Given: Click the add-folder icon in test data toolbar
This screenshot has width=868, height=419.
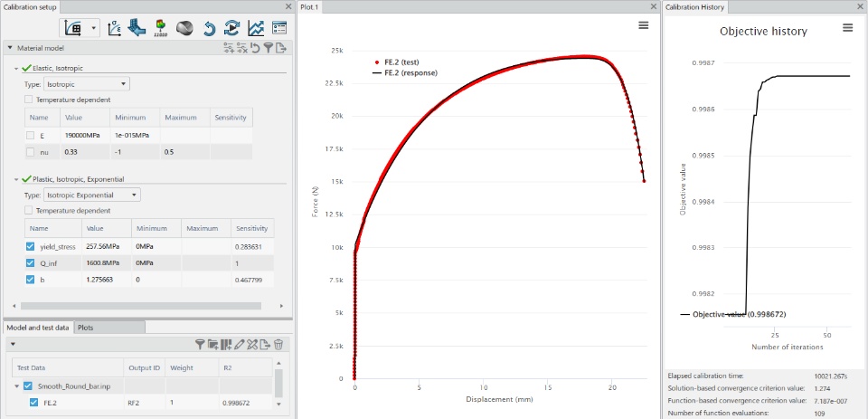Looking at the screenshot, I should [213, 345].
